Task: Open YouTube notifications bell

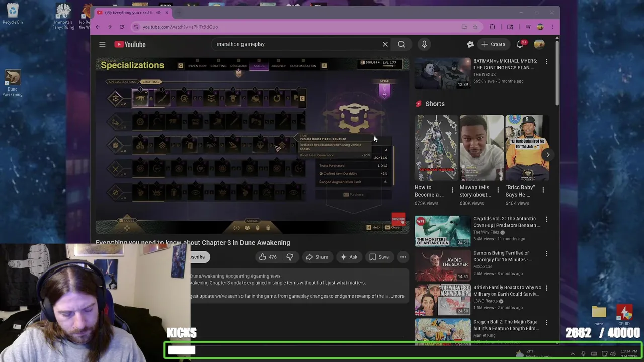Action: point(520,44)
